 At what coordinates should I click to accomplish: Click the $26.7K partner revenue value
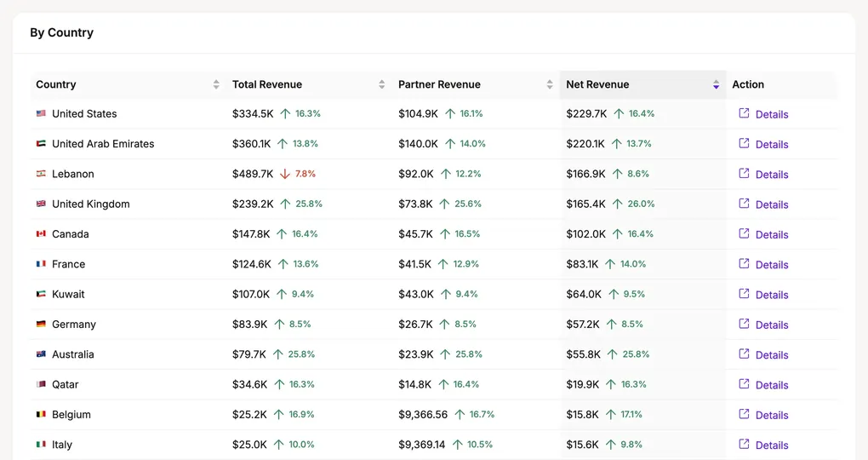tap(416, 324)
